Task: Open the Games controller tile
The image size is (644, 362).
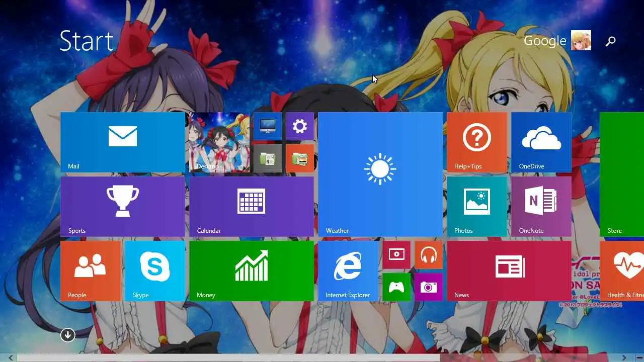Action: click(x=396, y=287)
